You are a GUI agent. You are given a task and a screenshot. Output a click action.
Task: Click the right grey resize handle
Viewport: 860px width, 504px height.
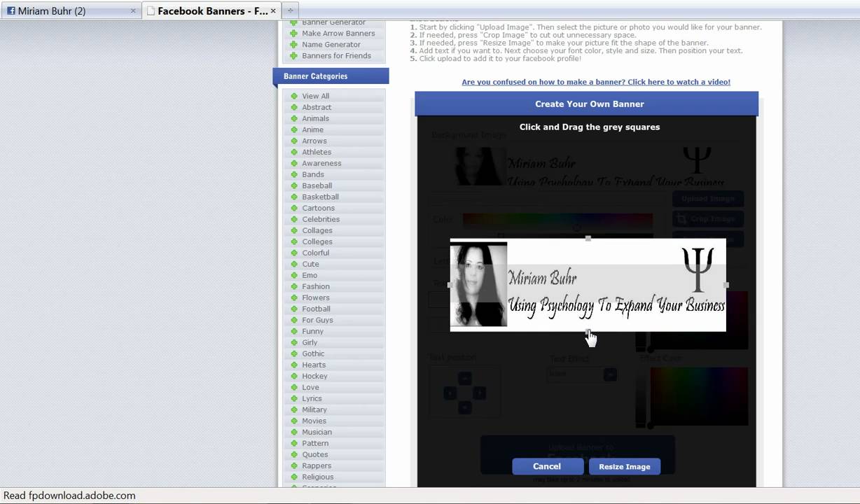(x=726, y=285)
